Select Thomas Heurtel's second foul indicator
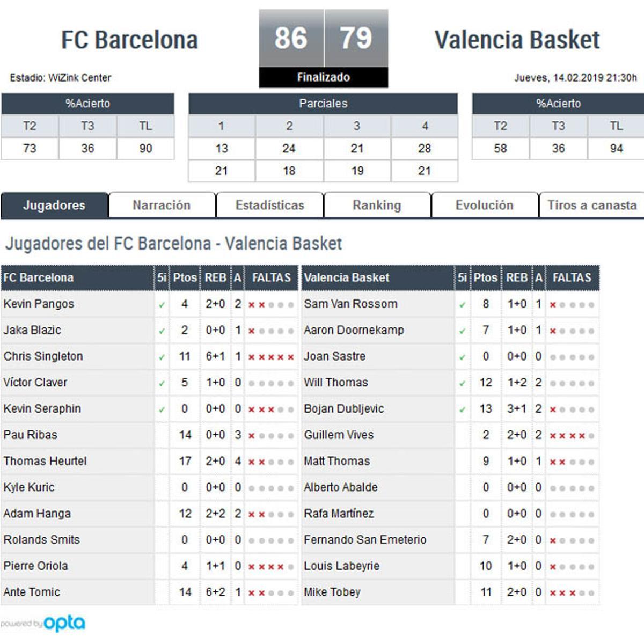 pos(261,460)
